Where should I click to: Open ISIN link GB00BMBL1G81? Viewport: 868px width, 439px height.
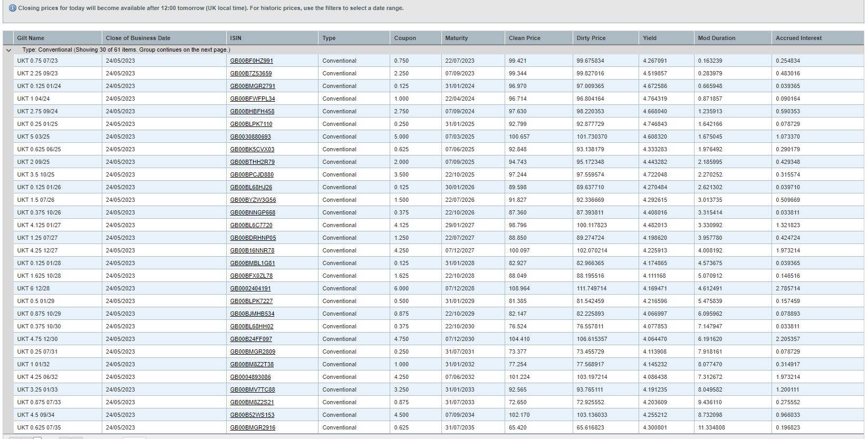[253, 263]
